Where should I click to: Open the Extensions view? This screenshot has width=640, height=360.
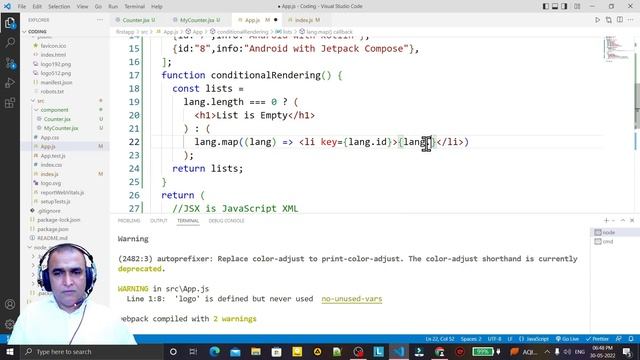click(x=10, y=103)
